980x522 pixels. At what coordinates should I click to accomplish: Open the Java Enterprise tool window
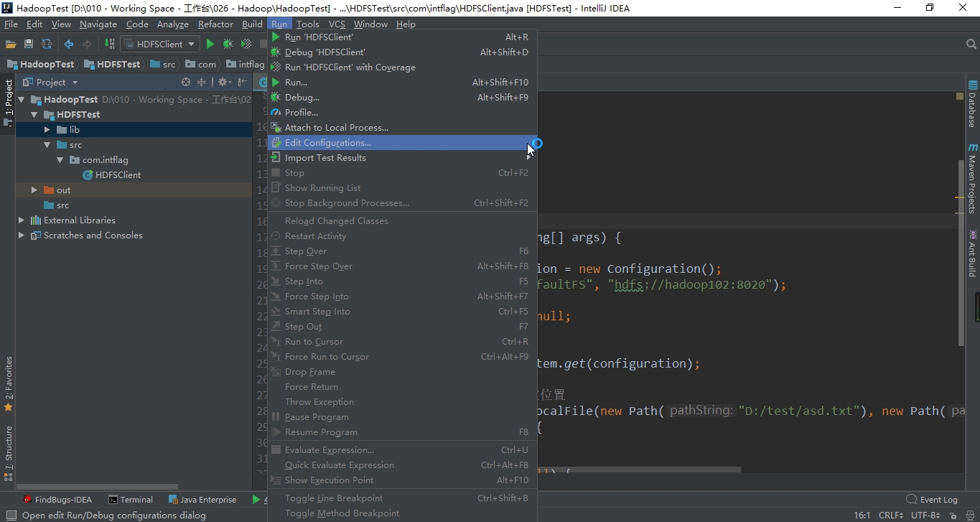[x=202, y=500]
